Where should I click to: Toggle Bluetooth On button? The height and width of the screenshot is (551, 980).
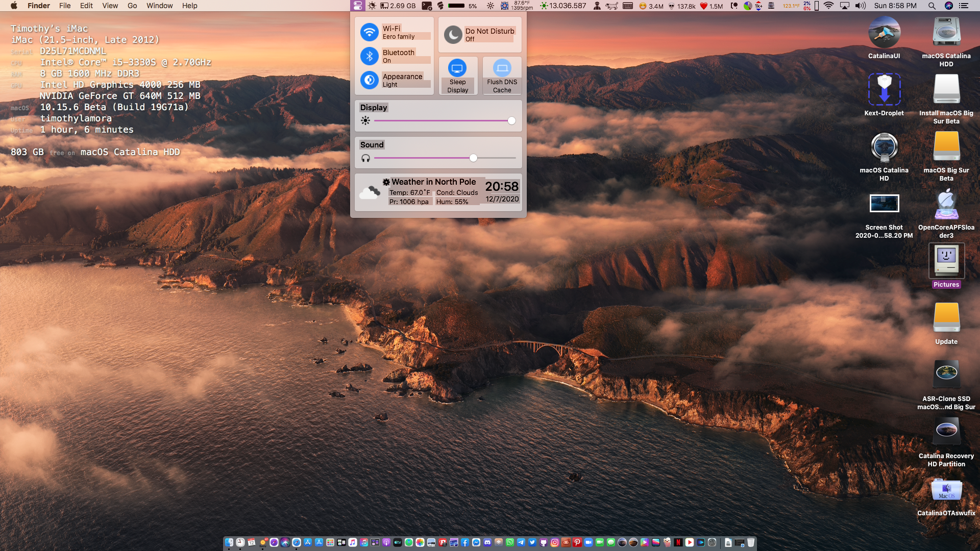(x=369, y=56)
